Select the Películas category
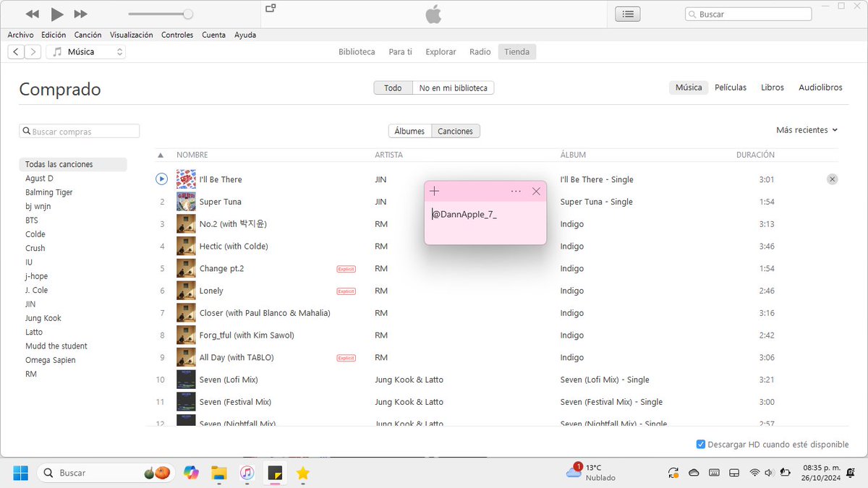 pos(731,87)
